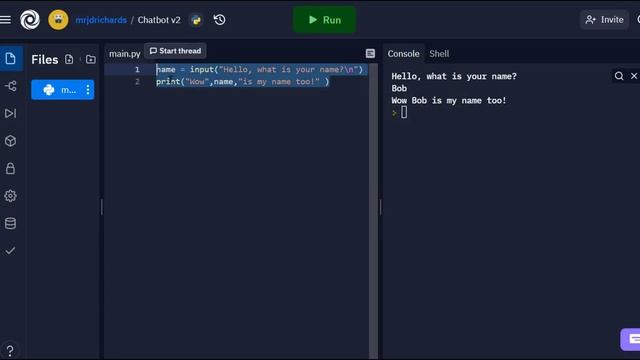The height and width of the screenshot is (360, 640).
Task: Start a thread on selected code
Action: pos(175,51)
